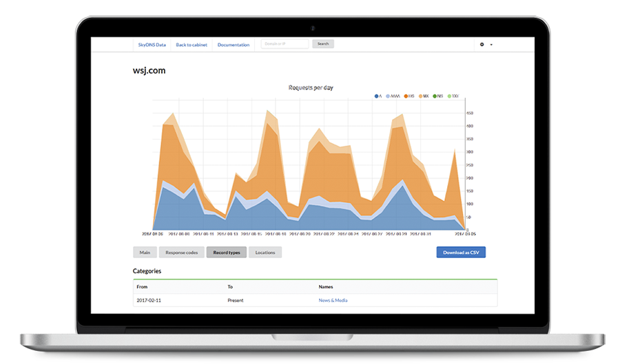Open the Documentation link
Image resolution: width=620 pixels, height=364 pixels.
(234, 45)
